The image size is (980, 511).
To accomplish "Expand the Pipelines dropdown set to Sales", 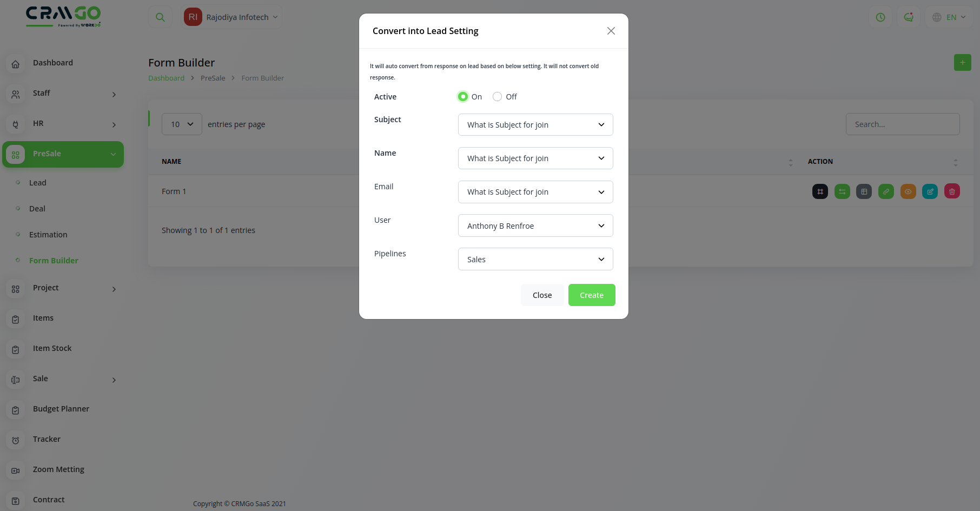I will (x=535, y=259).
